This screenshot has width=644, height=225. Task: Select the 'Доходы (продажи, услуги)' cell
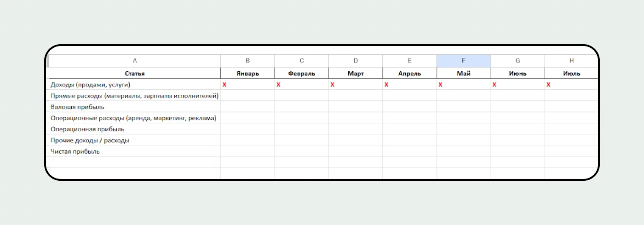(x=91, y=85)
